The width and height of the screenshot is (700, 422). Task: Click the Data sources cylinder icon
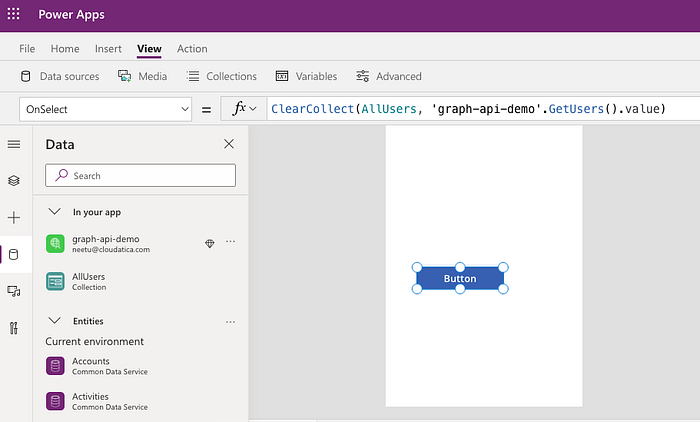pos(25,76)
